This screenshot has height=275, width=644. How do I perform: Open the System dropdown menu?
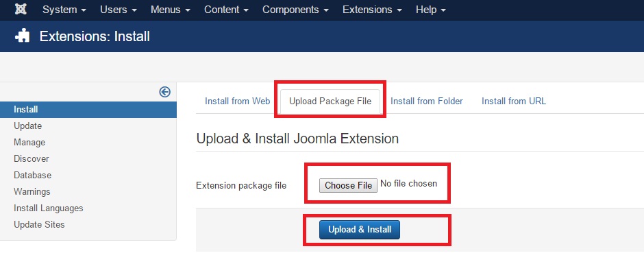(64, 10)
